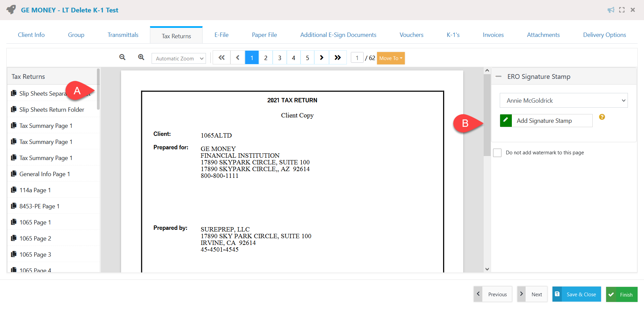Screen dimensions: 644x309
Task: Open the Automatic Zoom dropdown
Action: 178,58
